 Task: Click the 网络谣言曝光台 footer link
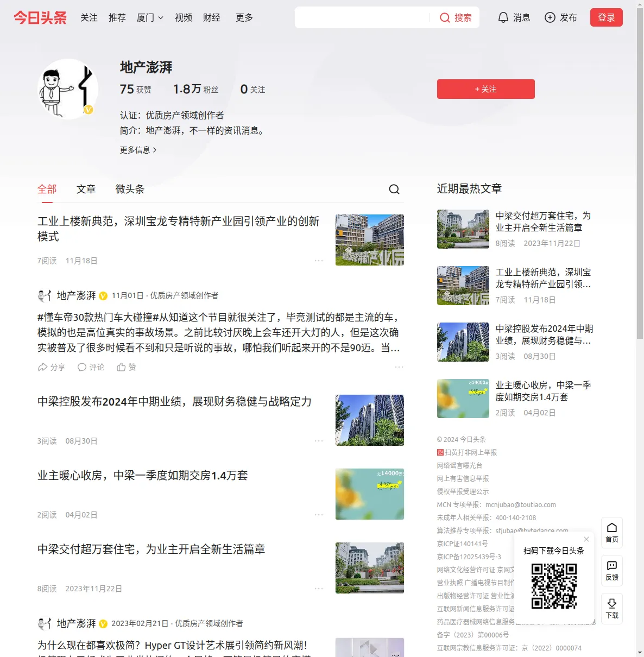click(x=459, y=465)
